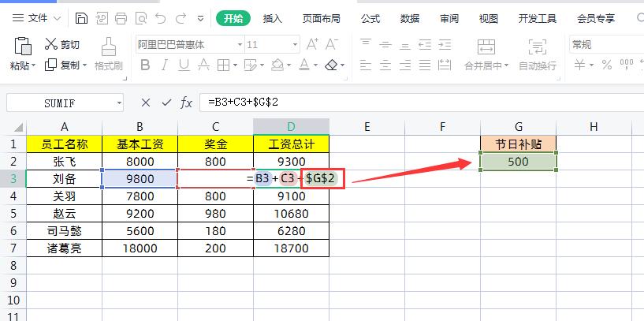Viewport: 644px width, 321px height.
Task: Click the Print icon in quick access bar
Action: coord(121,18)
